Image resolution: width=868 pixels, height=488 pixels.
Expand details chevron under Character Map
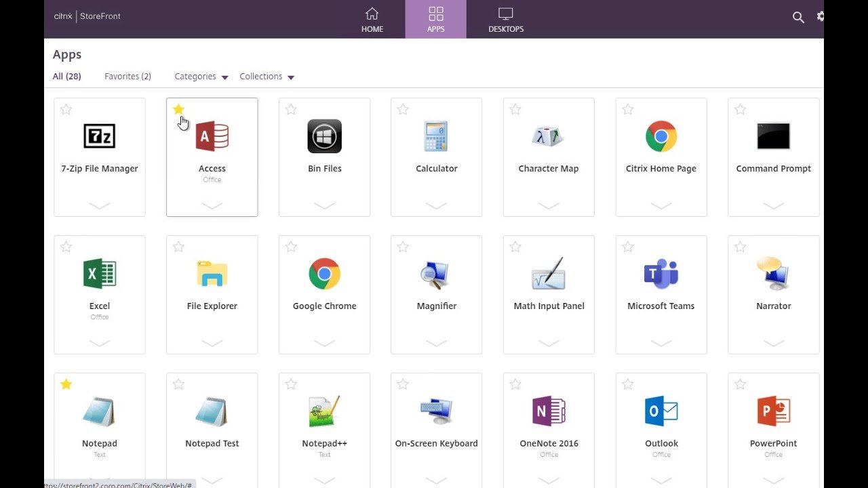pyautogui.click(x=549, y=205)
